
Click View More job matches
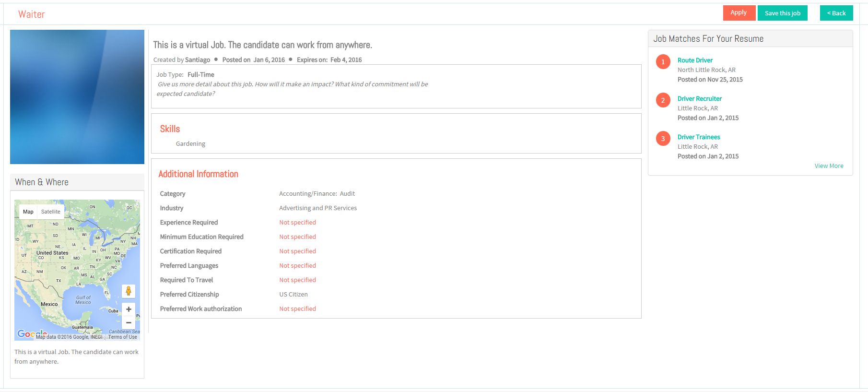pos(829,166)
